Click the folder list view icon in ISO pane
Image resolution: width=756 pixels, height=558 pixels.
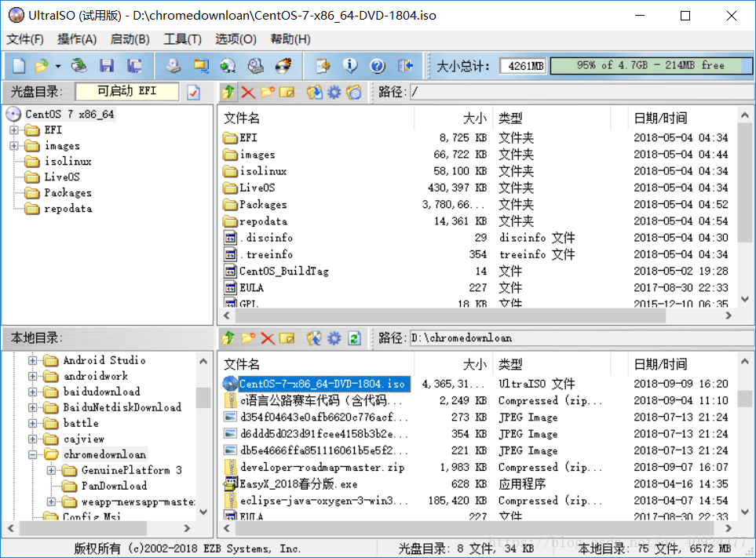coord(354,92)
